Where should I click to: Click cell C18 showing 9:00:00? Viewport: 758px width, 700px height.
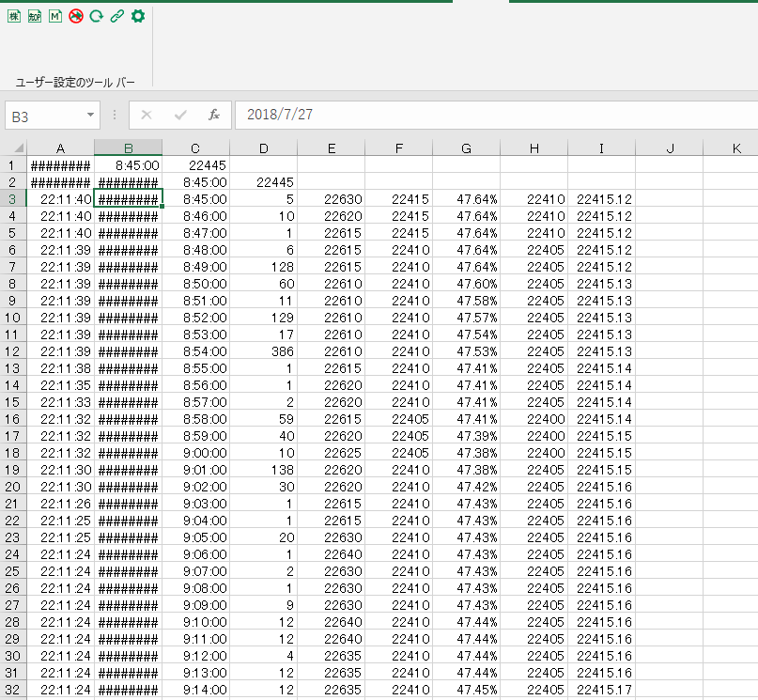tap(196, 452)
